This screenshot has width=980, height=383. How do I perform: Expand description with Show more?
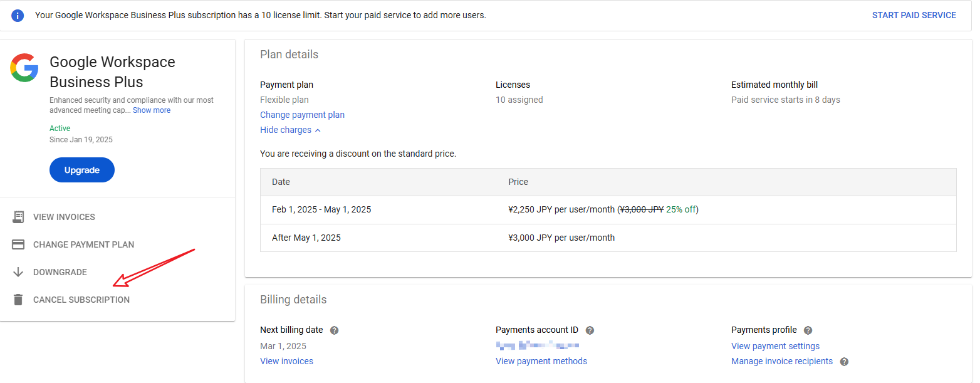[152, 110]
